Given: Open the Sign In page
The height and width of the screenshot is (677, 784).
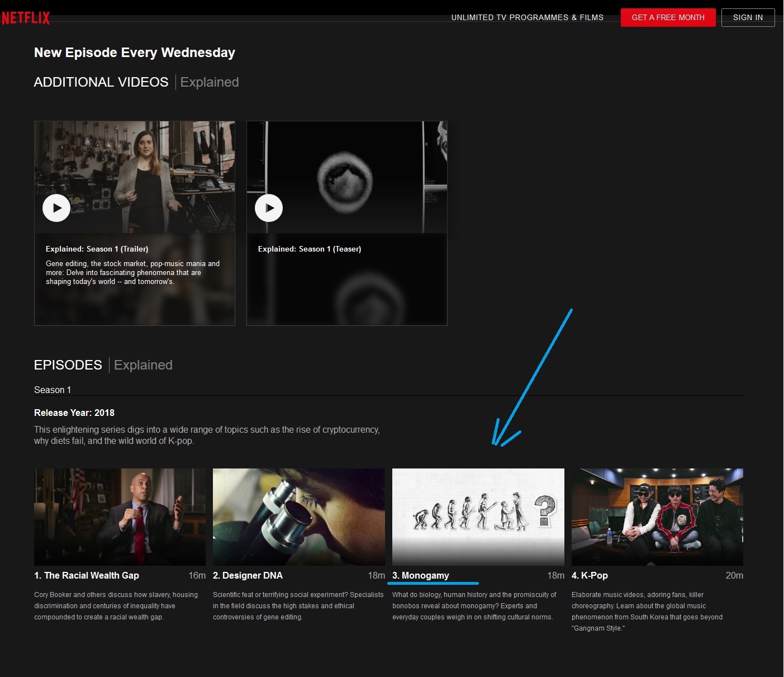Looking at the screenshot, I should click(x=748, y=17).
